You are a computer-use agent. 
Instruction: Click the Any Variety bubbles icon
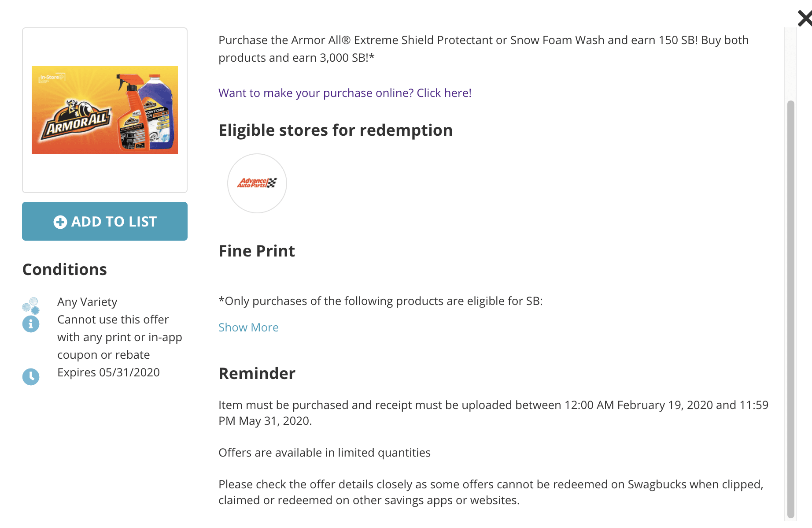click(x=31, y=305)
